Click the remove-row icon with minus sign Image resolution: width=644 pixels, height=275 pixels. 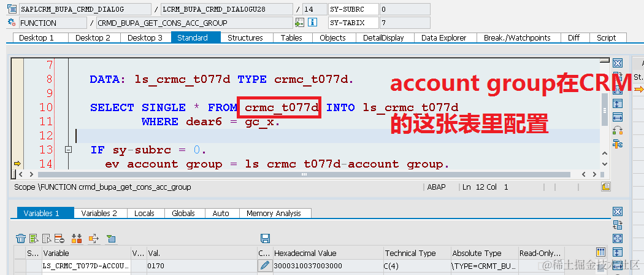[59, 238]
